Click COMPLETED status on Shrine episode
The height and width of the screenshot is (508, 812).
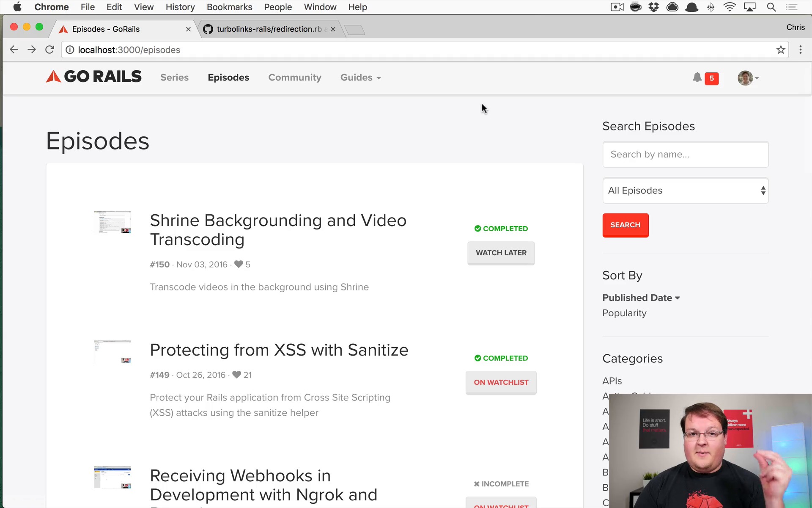[501, 229]
